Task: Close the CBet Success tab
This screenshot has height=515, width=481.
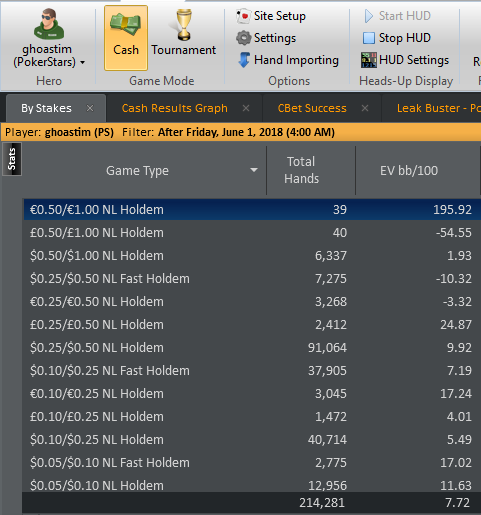Action: [x=365, y=108]
